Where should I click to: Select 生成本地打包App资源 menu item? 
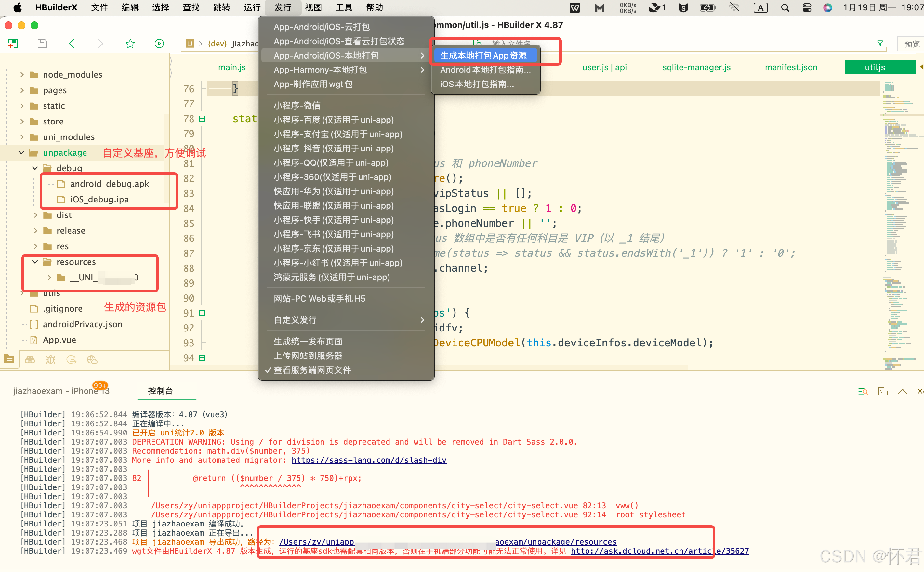tap(483, 56)
